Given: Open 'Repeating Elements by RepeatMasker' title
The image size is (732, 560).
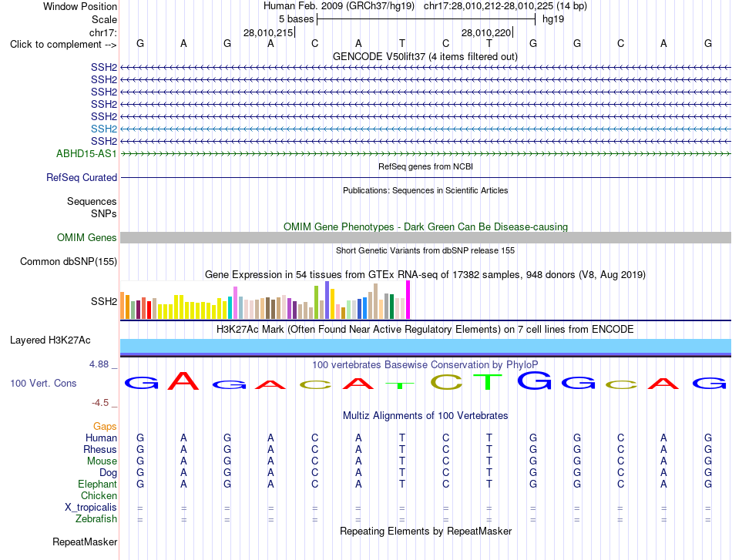Looking at the screenshot, I should pyautogui.click(x=425, y=531).
